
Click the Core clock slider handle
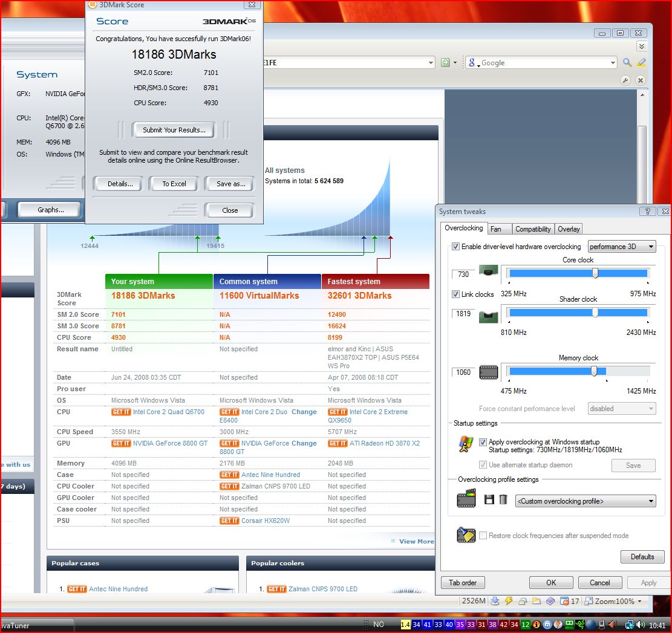tap(595, 273)
